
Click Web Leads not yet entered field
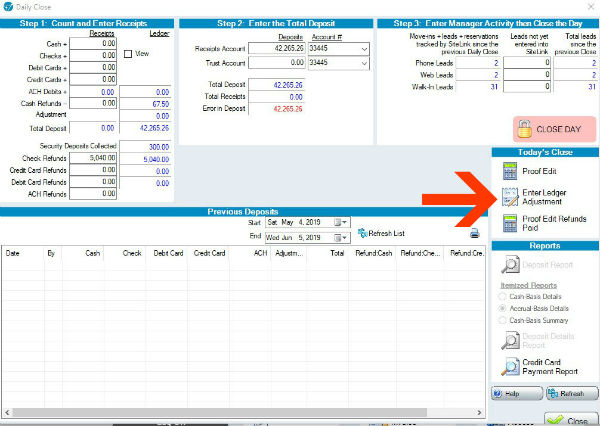pyautogui.click(x=527, y=74)
